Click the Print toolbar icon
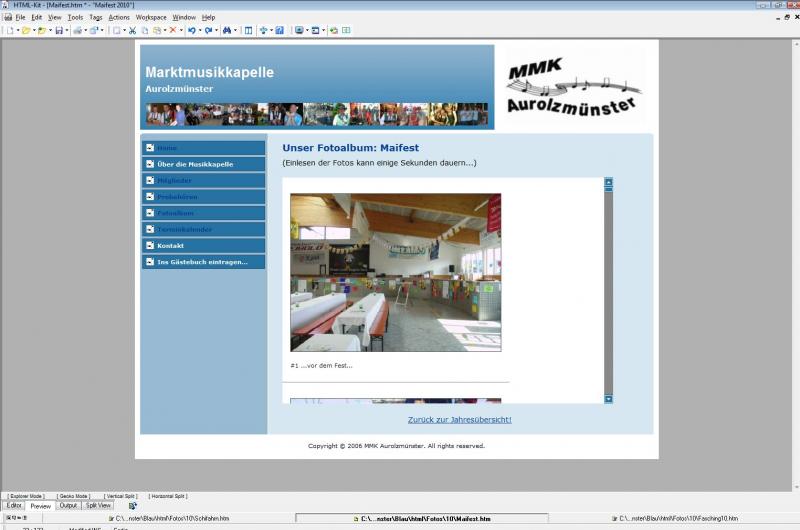 (78, 31)
